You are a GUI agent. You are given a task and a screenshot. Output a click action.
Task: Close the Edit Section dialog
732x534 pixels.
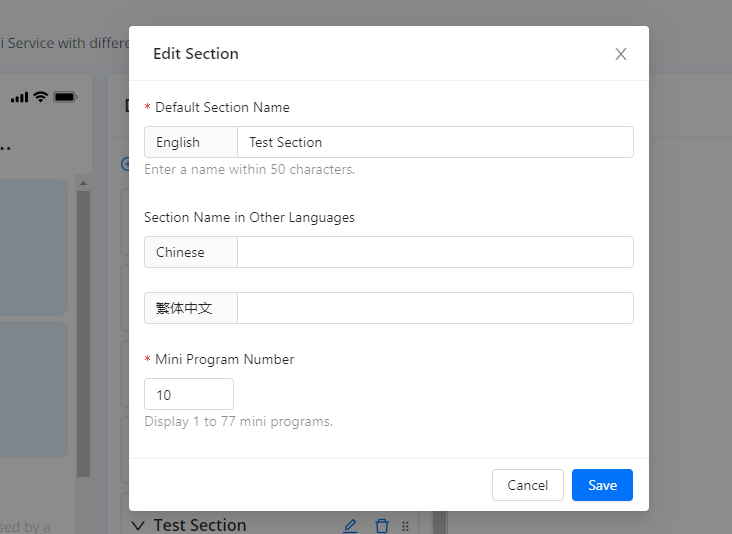pos(620,54)
